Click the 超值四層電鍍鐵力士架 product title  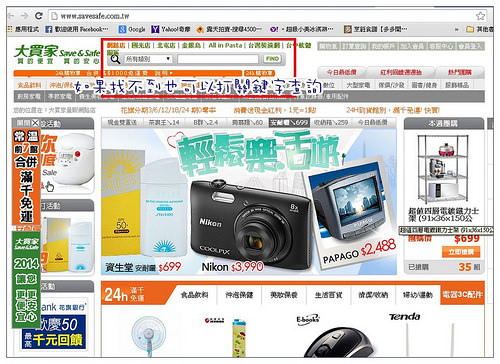pyautogui.click(x=443, y=215)
